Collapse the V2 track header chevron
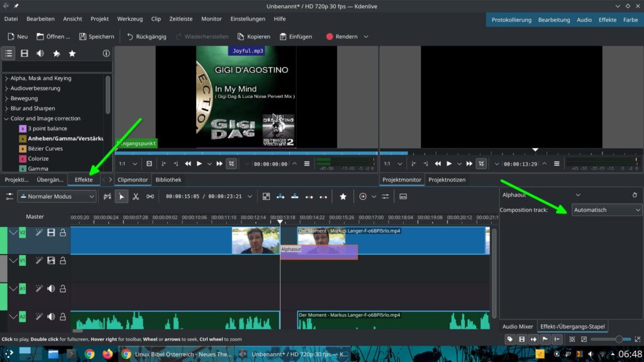Screen dimensions: 644x362 (x=13, y=233)
